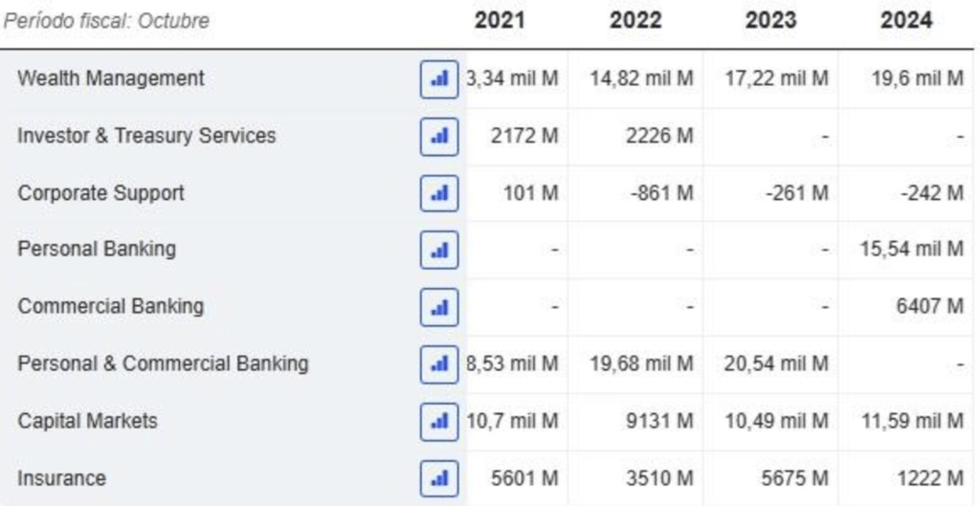Click Corporate Support 2022 value -861 M

click(x=661, y=193)
